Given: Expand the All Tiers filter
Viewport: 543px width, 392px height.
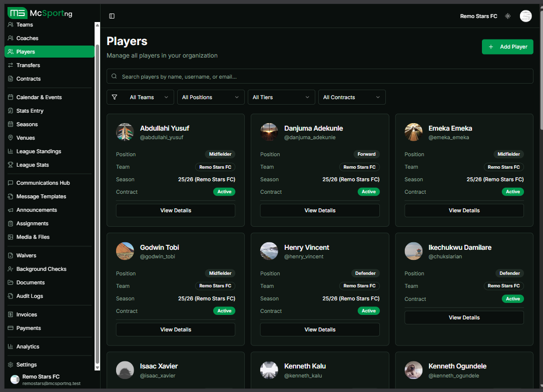Looking at the screenshot, I should click(x=281, y=97).
